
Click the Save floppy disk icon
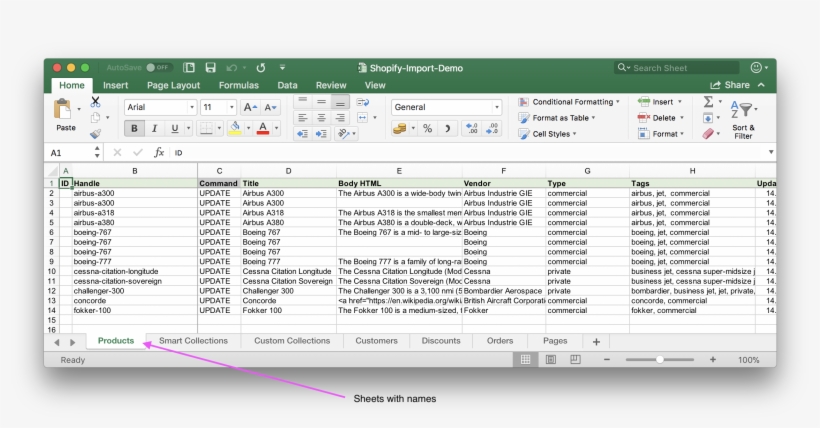click(210, 67)
